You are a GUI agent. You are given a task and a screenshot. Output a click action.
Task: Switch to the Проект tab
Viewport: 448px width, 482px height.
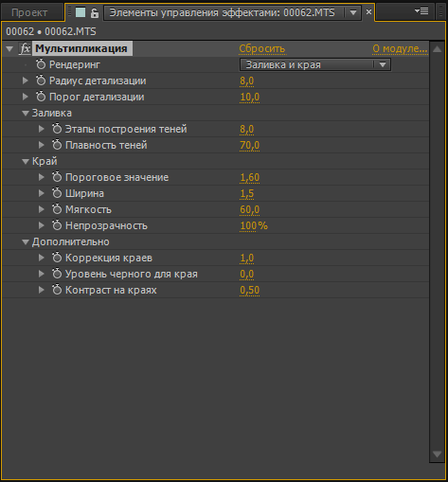click(29, 12)
